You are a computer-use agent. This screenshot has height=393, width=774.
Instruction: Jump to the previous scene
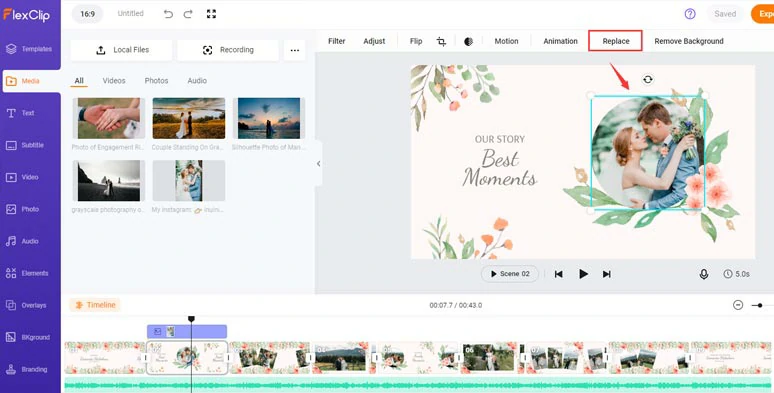559,274
